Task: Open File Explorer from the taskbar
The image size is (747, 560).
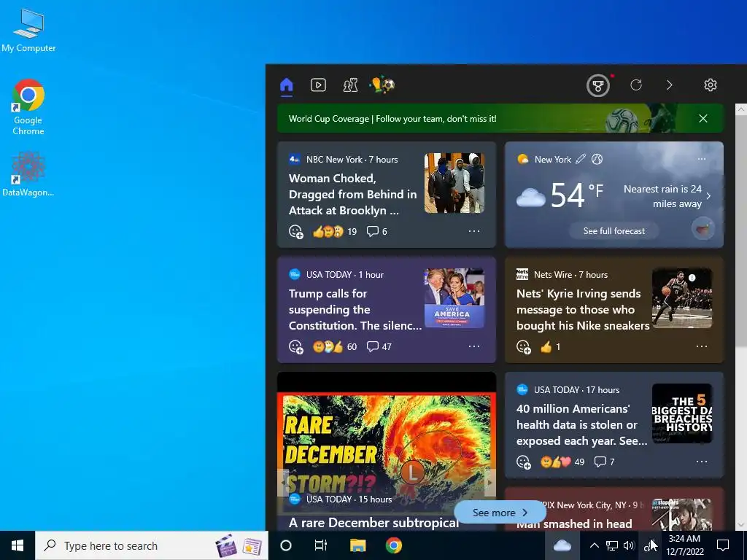Action: point(357,545)
